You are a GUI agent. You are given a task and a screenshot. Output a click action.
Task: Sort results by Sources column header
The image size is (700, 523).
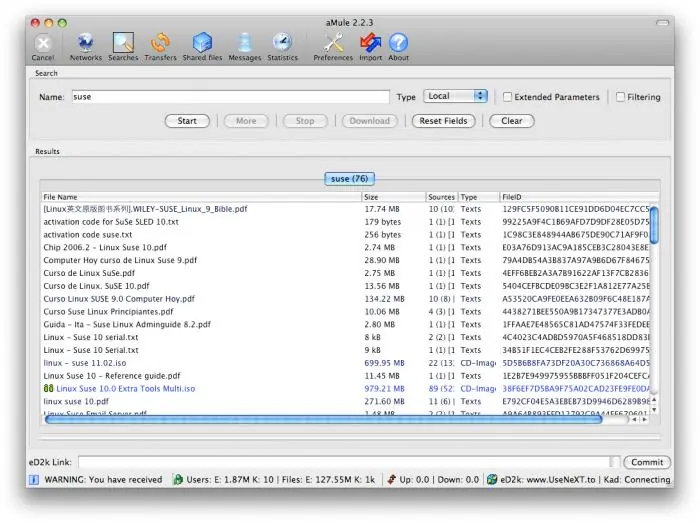pyautogui.click(x=441, y=197)
